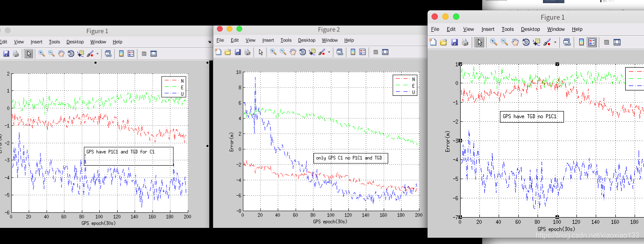The height and width of the screenshot is (244, 644).
Task: Toggle Pan hand in TGD no P1C1 window
Action: pos(515,42)
